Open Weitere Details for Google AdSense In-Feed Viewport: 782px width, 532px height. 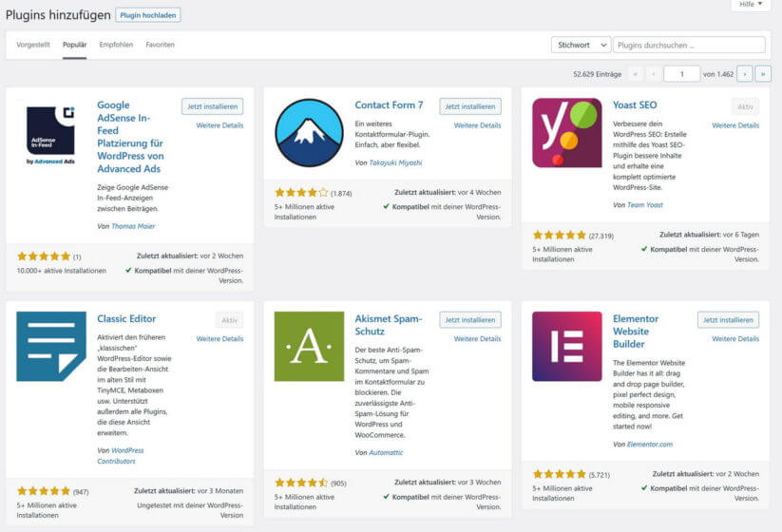pyautogui.click(x=219, y=125)
